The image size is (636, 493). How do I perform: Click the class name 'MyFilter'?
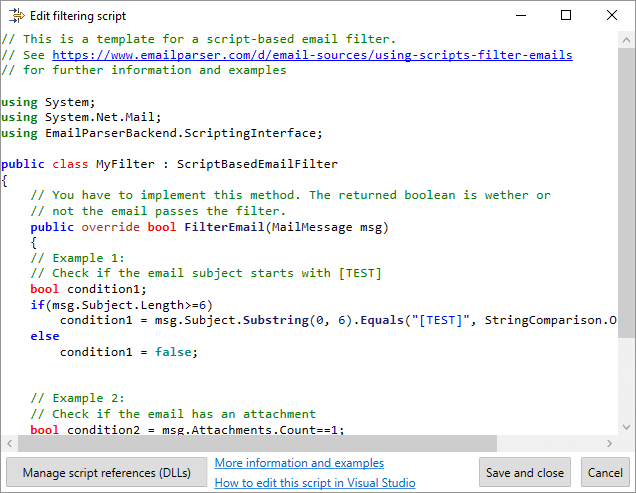[125, 164]
